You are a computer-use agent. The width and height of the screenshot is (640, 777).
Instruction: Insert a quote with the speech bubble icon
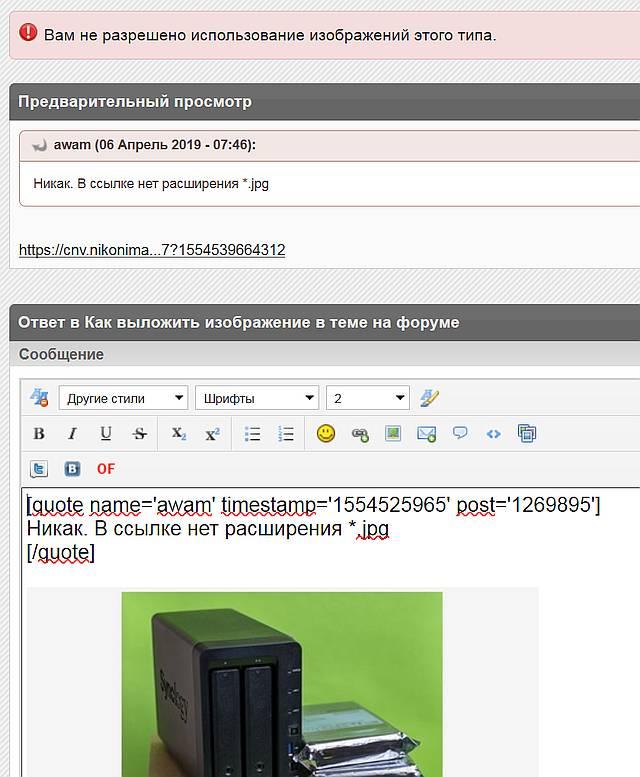point(460,433)
